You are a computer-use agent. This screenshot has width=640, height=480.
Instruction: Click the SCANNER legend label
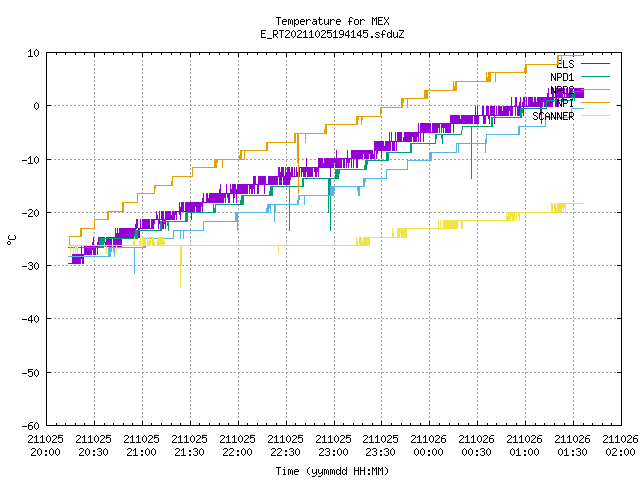click(553, 116)
